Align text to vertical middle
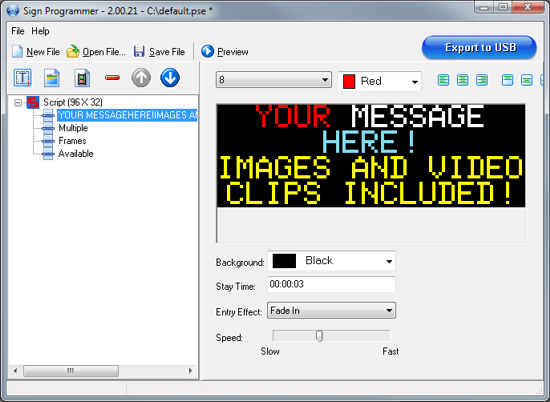 (x=526, y=80)
